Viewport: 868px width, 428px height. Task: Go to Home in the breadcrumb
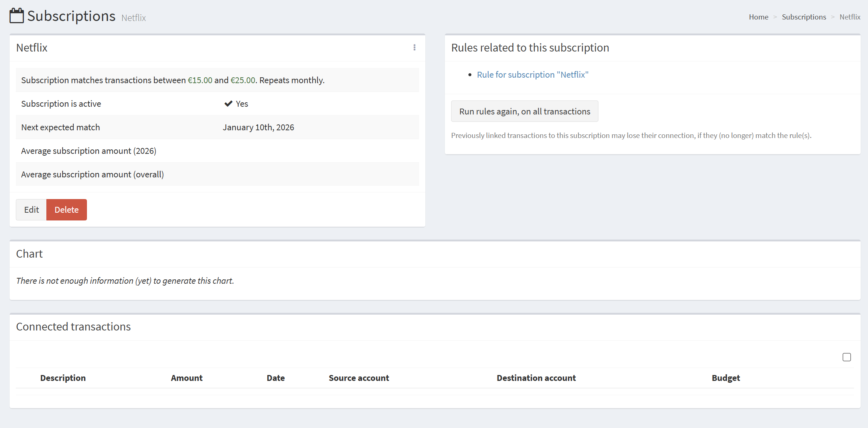[x=758, y=17]
